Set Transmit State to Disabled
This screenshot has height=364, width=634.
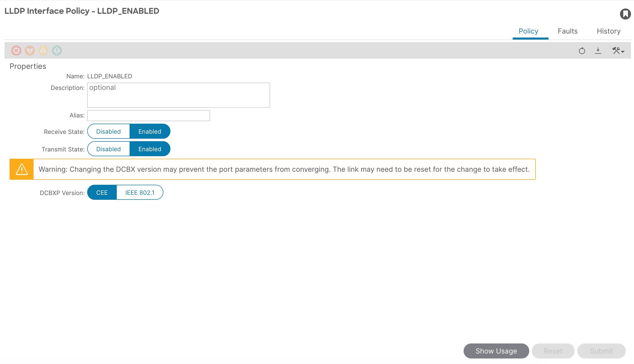point(109,149)
